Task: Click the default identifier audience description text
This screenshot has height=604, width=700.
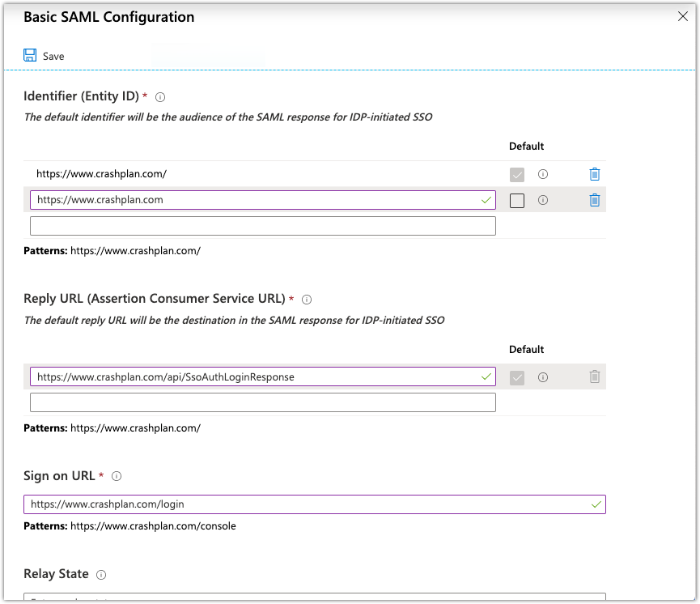Action: point(228,117)
